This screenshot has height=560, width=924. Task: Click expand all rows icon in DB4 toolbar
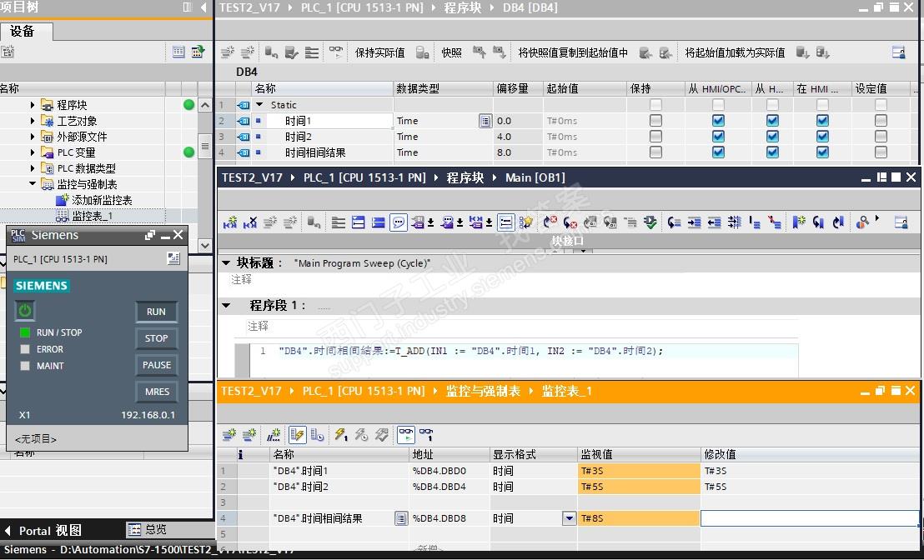312,52
